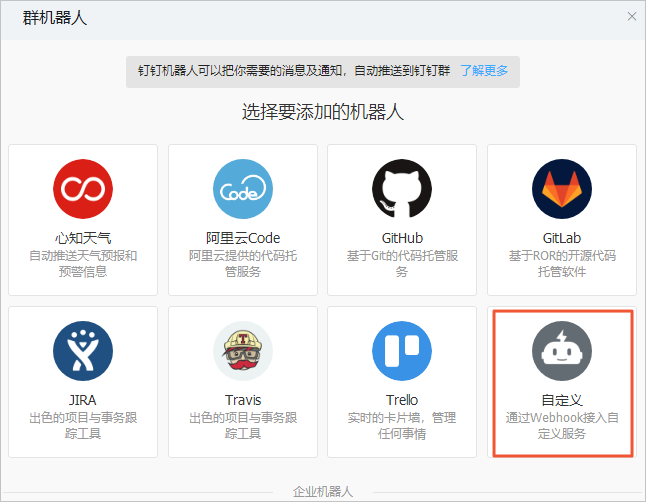
Task: Click the GitLab name label
Action: 562,238
